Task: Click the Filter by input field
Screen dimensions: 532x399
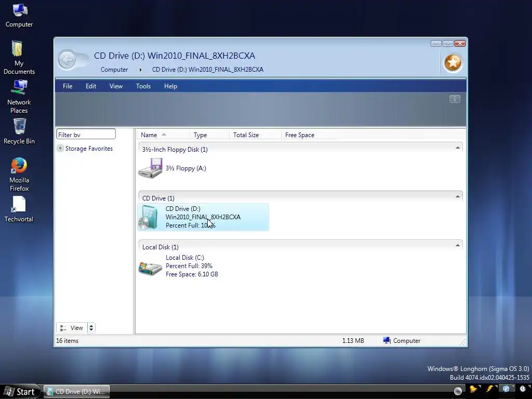Action: click(86, 135)
